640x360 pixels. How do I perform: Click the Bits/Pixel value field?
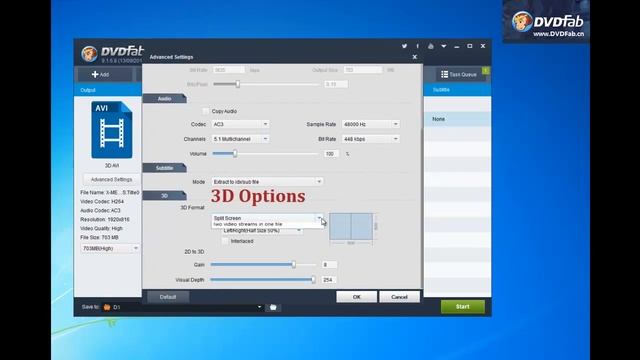(x=336, y=84)
